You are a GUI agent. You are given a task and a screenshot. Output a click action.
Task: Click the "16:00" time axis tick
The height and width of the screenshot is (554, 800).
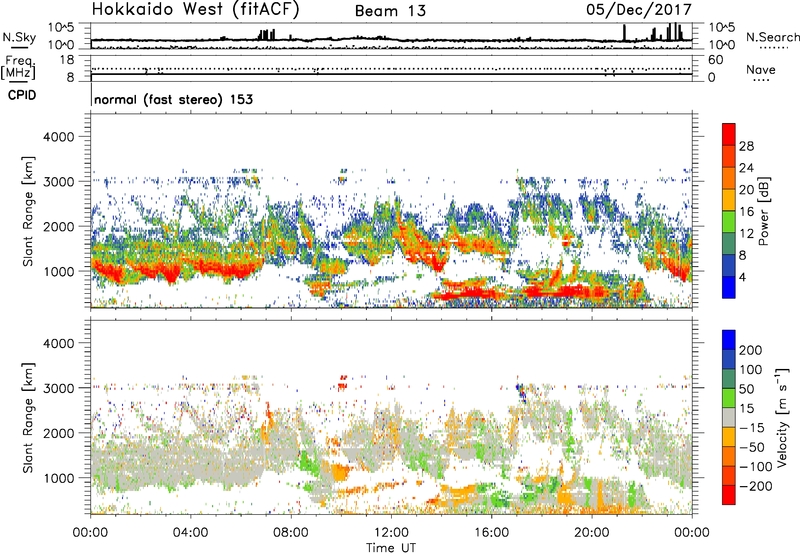[x=491, y=533]
